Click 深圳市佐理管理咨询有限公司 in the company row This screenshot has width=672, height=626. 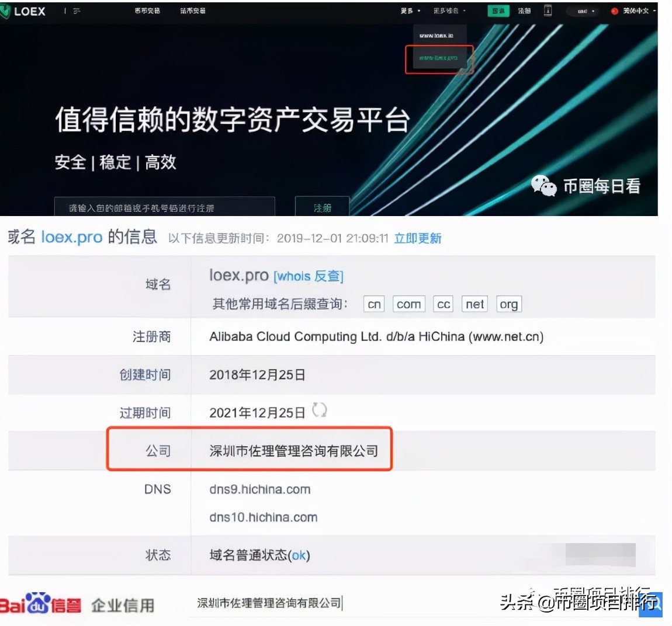point(293,451)
